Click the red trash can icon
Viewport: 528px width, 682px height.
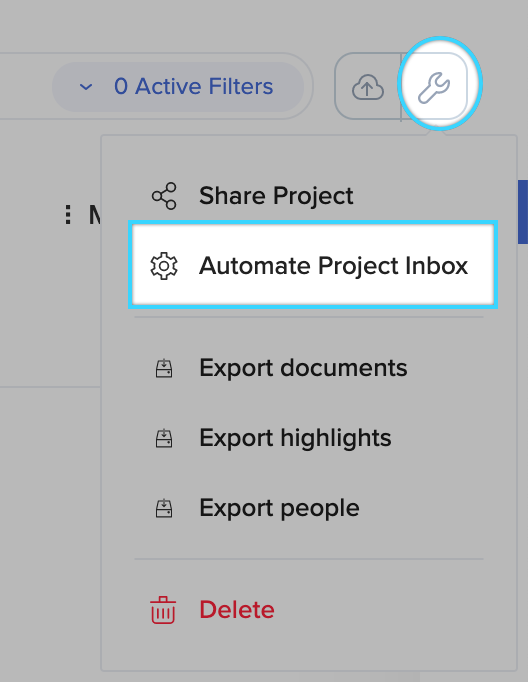point(163,610)
